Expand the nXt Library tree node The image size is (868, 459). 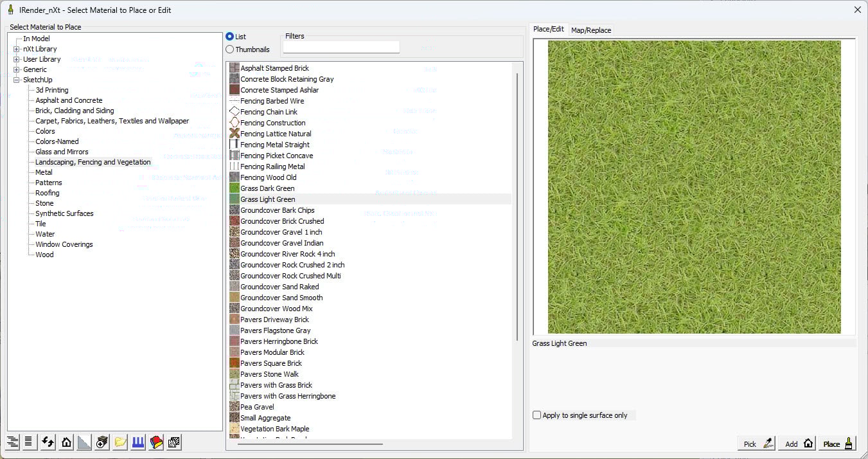[17, 49]
